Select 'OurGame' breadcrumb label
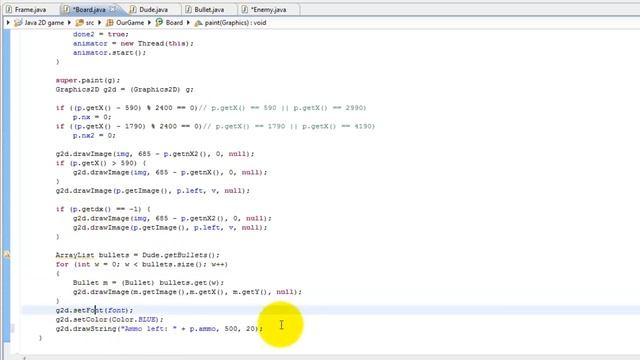 click(130, 23)
